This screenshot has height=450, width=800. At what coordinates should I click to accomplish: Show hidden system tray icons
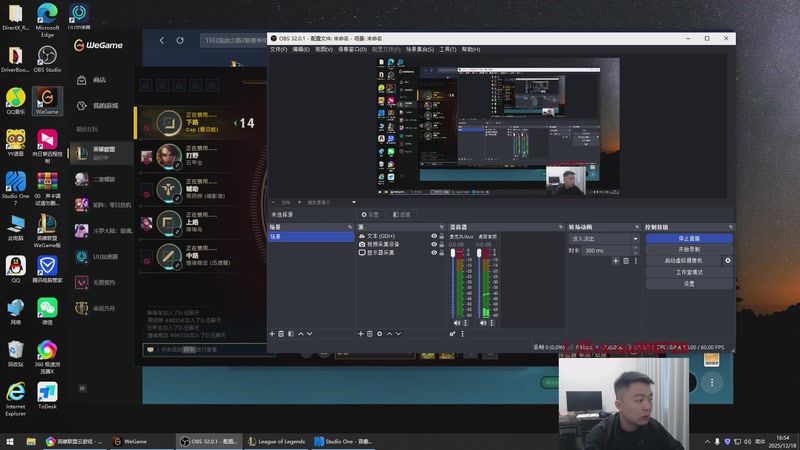pyautogui.click(x=707, y=442)
